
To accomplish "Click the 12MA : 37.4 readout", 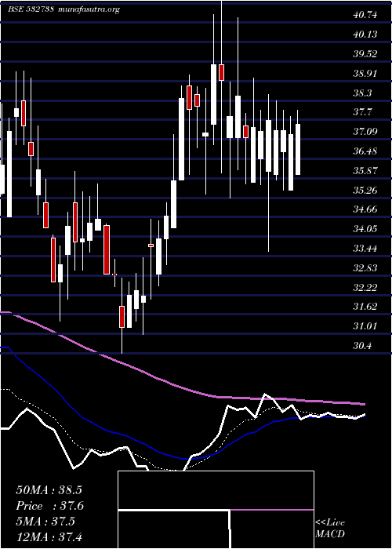I will coord(49,536).
